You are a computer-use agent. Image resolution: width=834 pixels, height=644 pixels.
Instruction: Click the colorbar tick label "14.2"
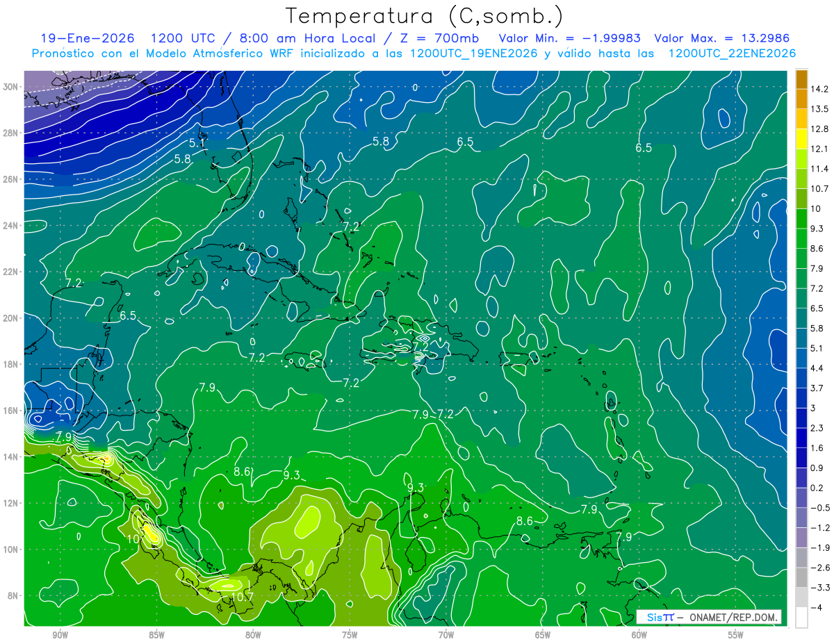(x=819, y=89)
